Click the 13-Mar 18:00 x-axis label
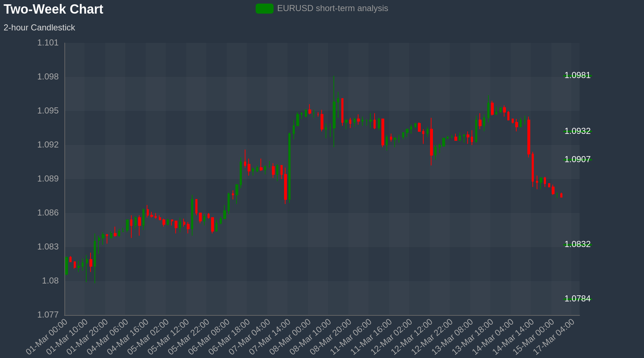This screenshot has height=358, width=644. [x=473, y=337]
